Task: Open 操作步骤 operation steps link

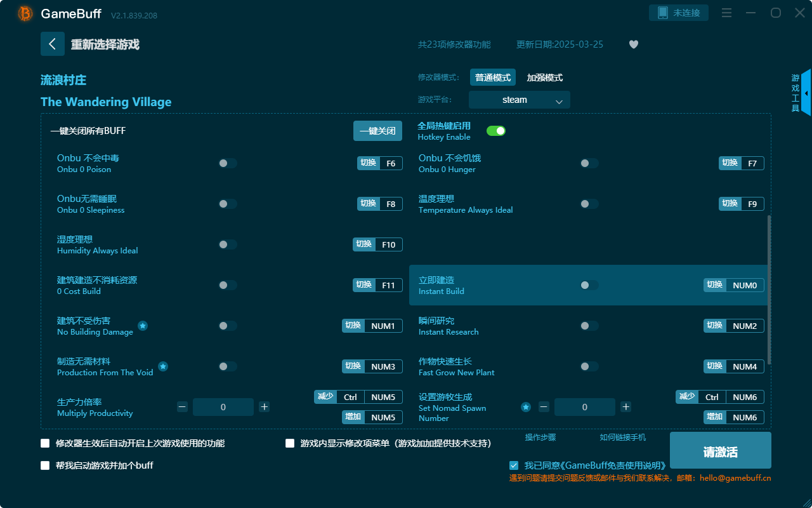Action: pyautogui.click(x=540, y=438)
